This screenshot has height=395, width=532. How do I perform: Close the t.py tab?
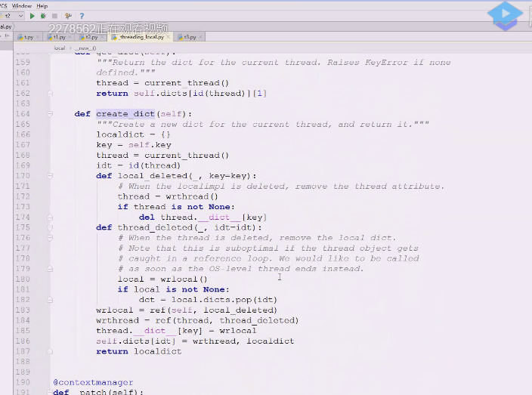click(x=37, y=37)
